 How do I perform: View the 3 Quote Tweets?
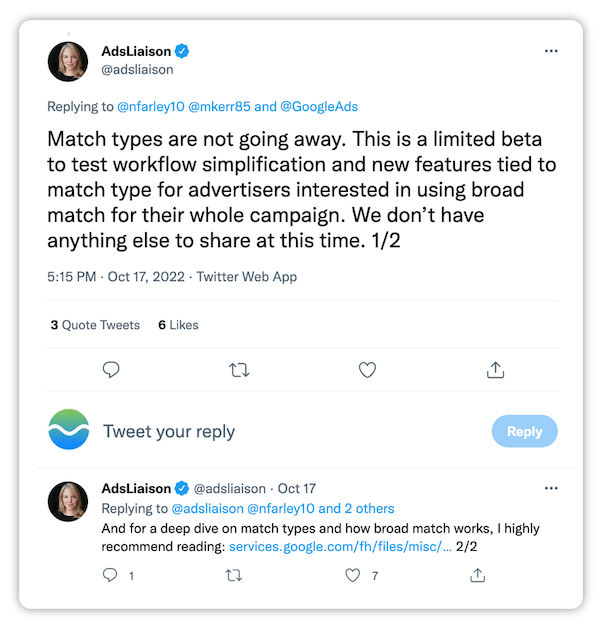pyautogui.click(x=95, y=325)
